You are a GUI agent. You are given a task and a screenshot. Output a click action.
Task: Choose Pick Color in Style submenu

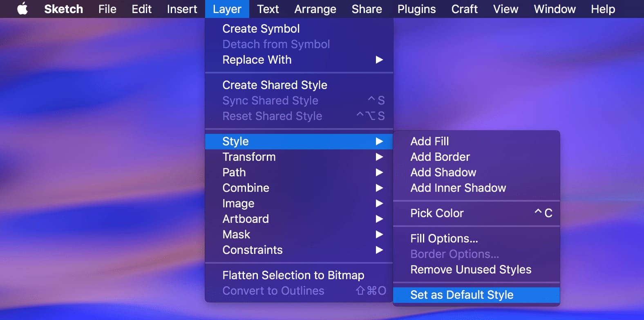[476, 213]
